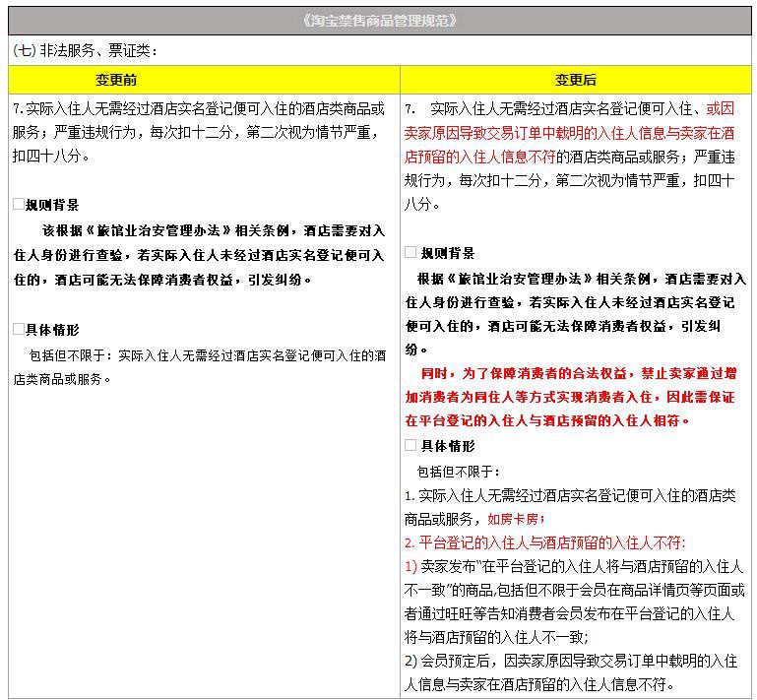Click the line starting '2) 会员预定后'

tap(571, 661)
